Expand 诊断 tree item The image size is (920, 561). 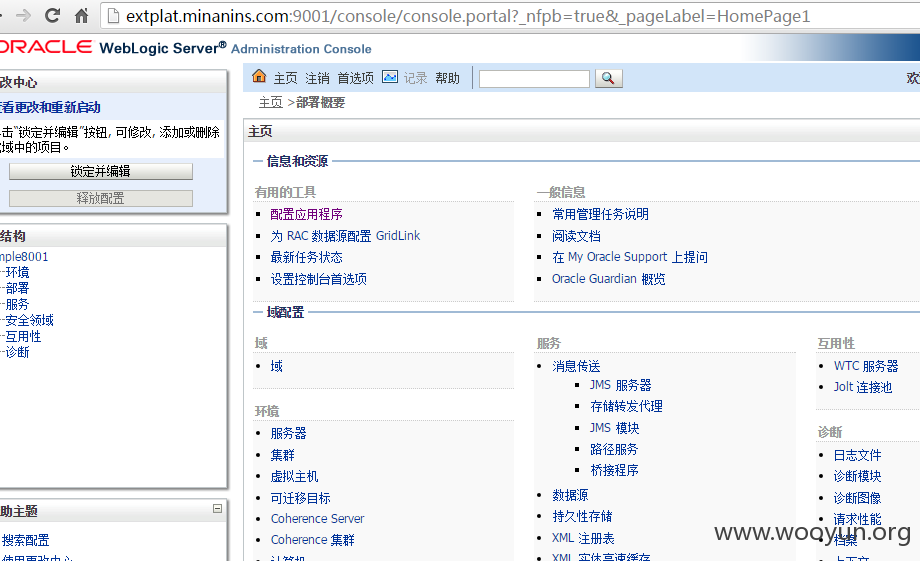point(17,352)
